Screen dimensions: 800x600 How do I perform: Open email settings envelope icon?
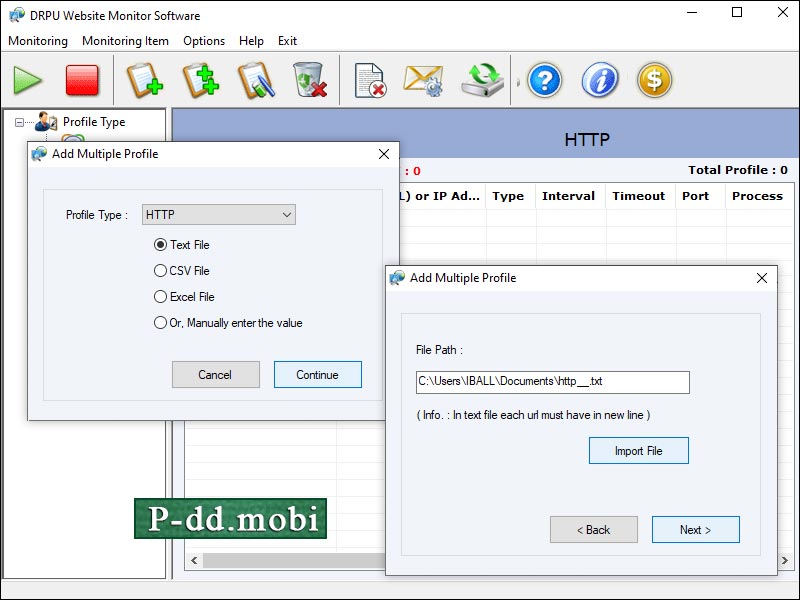click(423, 80)
